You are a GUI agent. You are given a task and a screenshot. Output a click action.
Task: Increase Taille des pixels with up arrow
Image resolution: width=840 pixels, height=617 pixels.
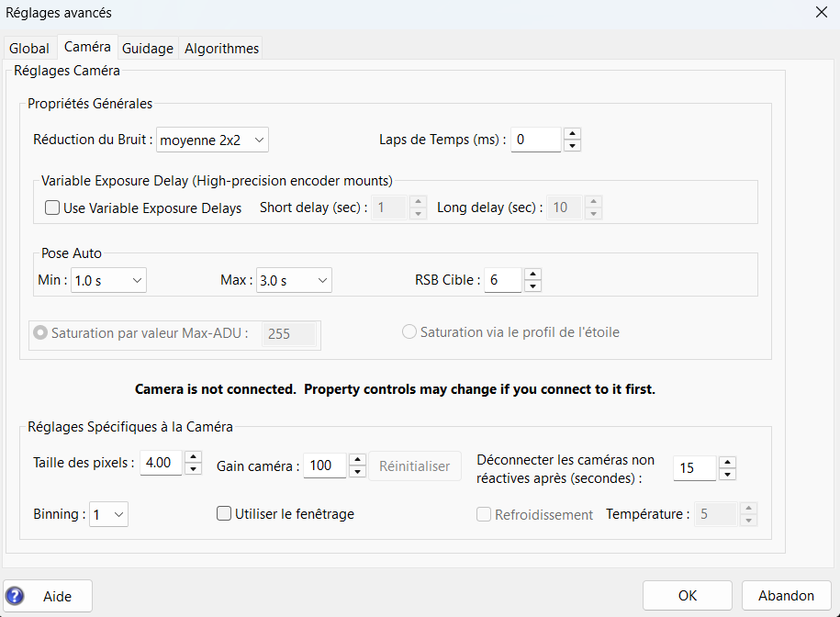click(193, 457)
